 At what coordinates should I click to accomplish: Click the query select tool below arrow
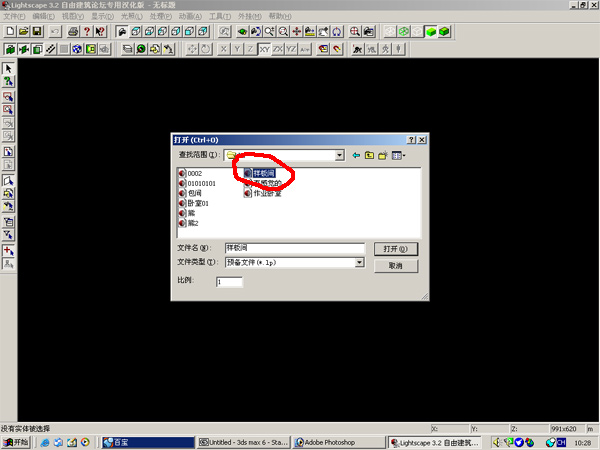tap(8, 82)
